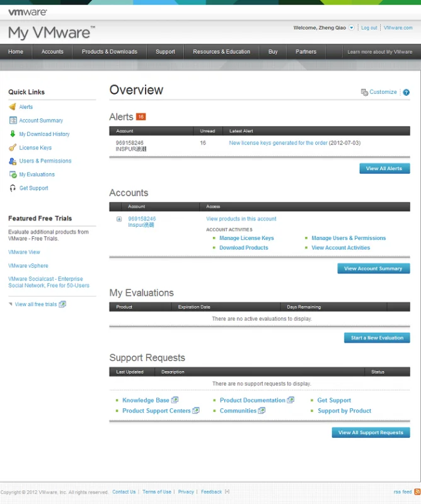The image size is (421, 504).
Task: Click external link icon next to Communities
Action: 262,411
